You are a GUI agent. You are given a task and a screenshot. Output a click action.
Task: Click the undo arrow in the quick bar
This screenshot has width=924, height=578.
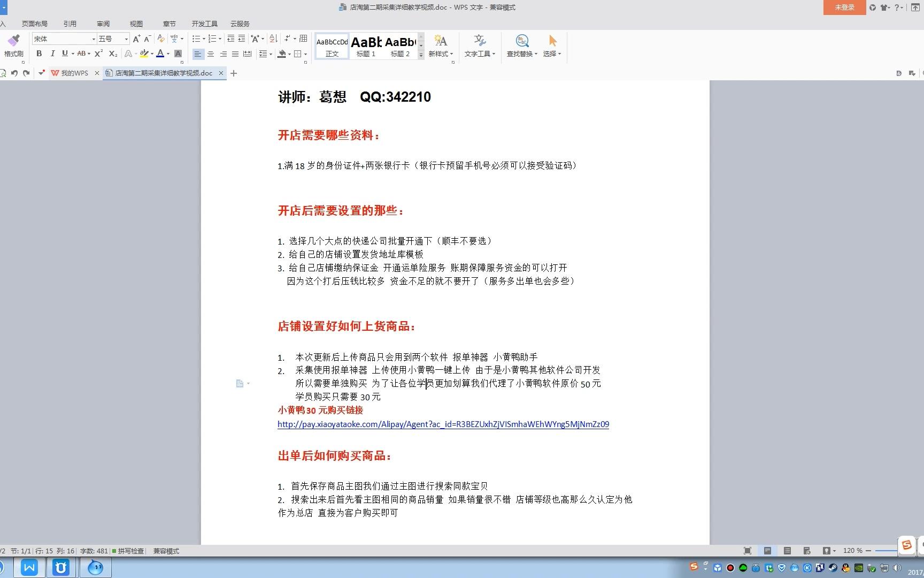14,73
